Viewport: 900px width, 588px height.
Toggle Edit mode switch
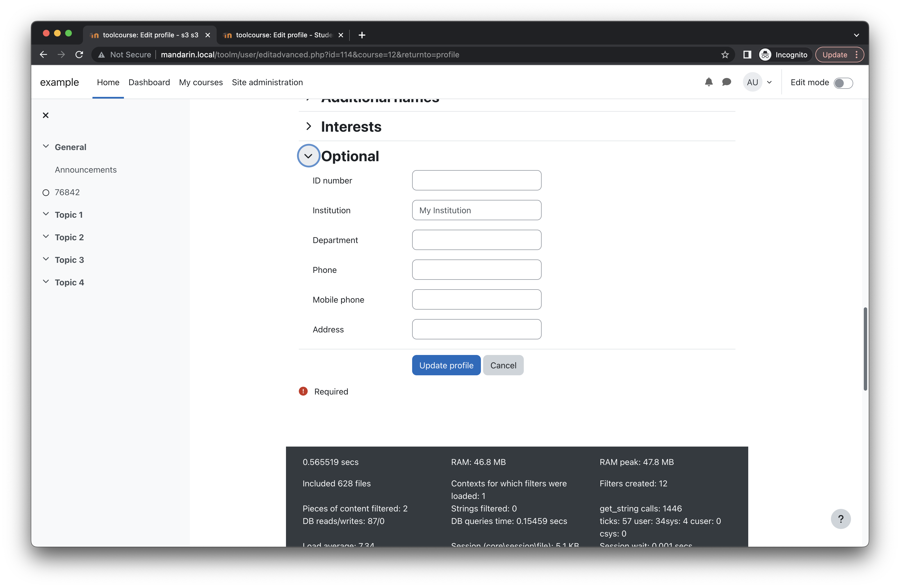[x=843, y=83]
